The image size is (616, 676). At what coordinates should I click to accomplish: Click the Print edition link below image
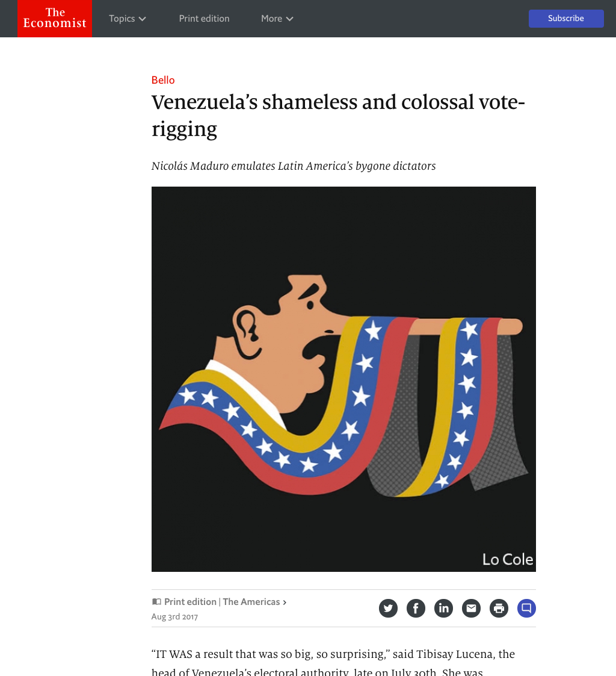190,602
